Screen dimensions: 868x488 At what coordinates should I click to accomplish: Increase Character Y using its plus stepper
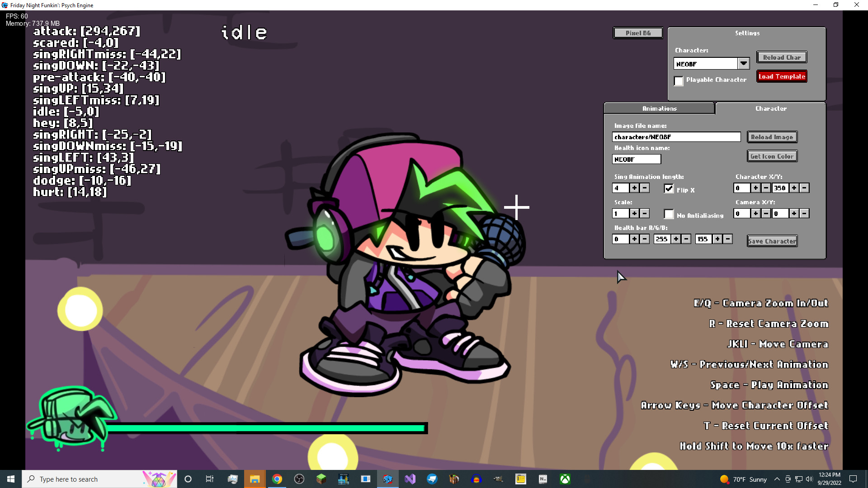pos(793,188)
